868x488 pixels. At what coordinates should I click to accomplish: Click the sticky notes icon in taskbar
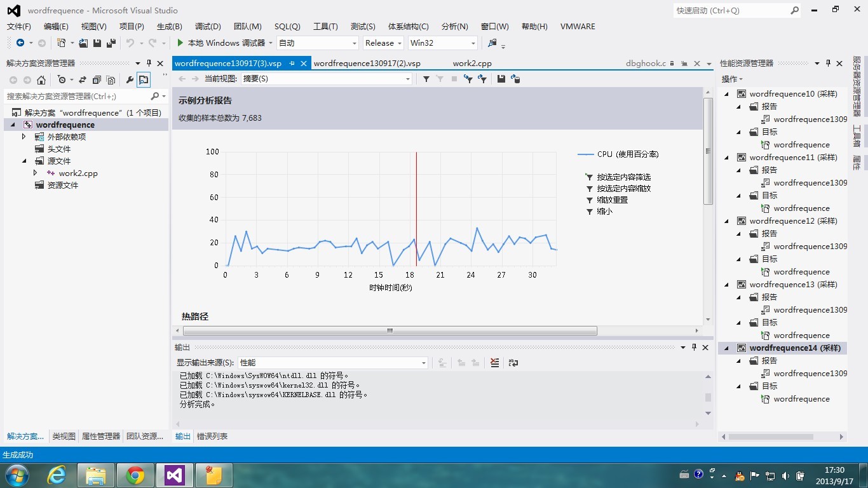pos(214,475)
